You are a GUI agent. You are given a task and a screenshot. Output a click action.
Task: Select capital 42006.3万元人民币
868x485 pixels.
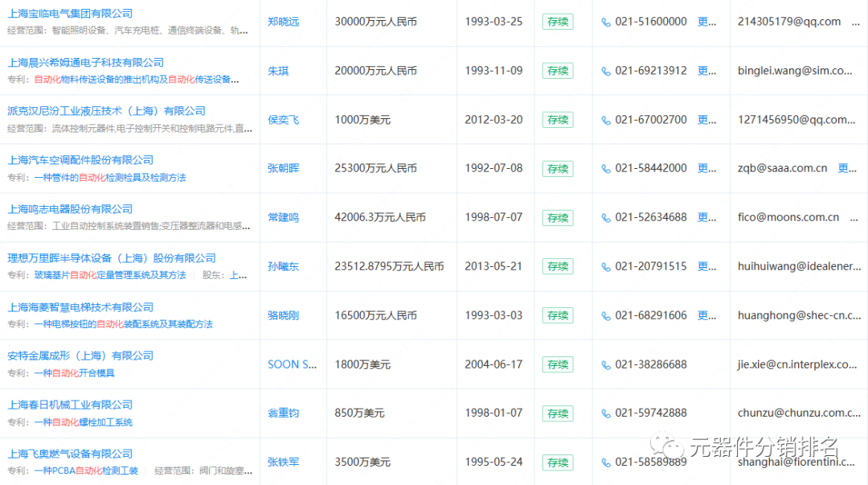tap(379, 217)
